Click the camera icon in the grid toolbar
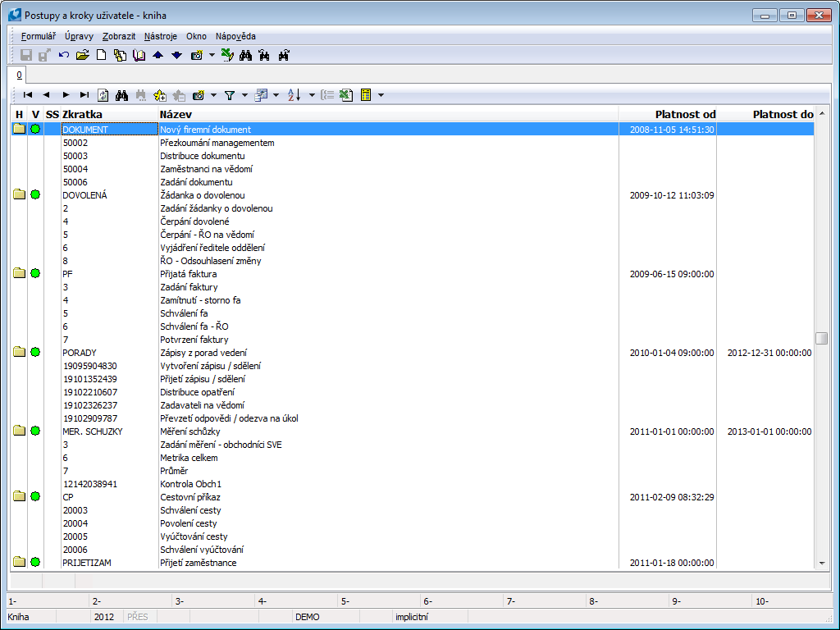Screen dimensions: 840x630 199,95
